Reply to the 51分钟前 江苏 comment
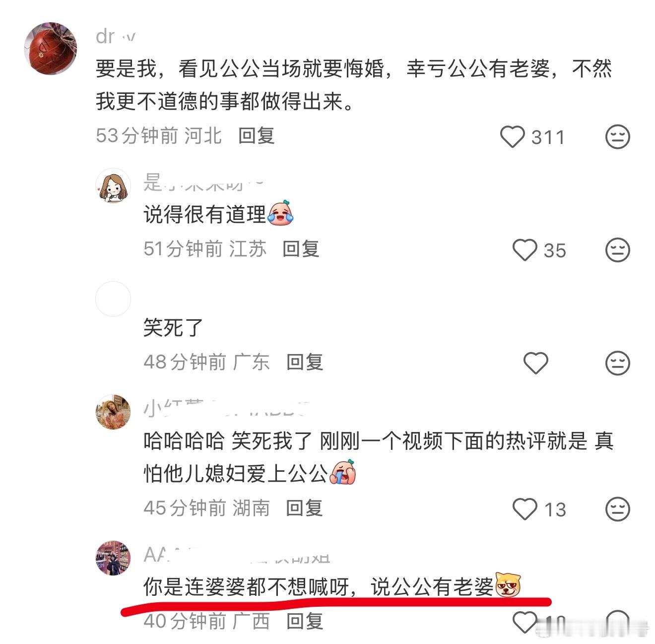This screenshot has width=655, height=644. (301, 249)
